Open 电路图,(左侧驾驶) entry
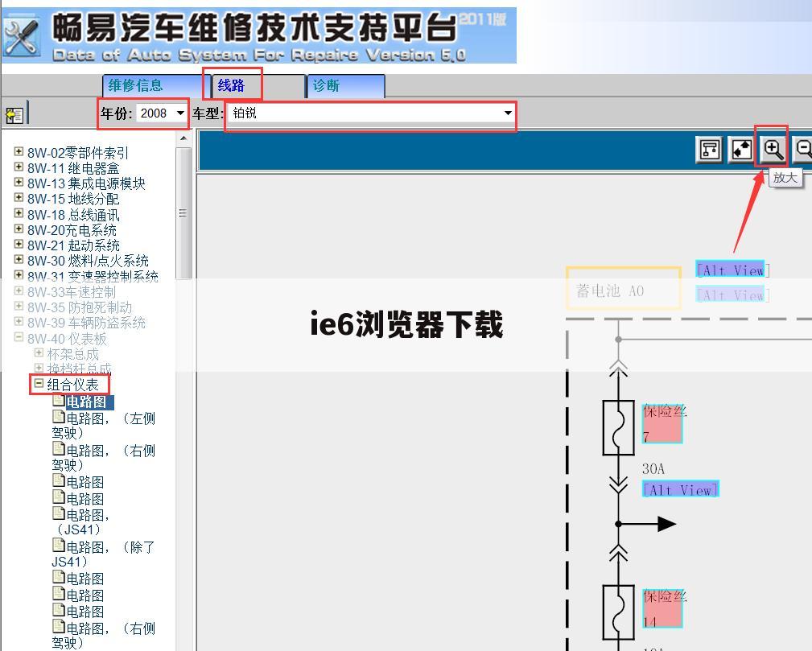Image resolution: width=812 pixels, height=651 pixels. pyautogui.click(x=104, y=425)
